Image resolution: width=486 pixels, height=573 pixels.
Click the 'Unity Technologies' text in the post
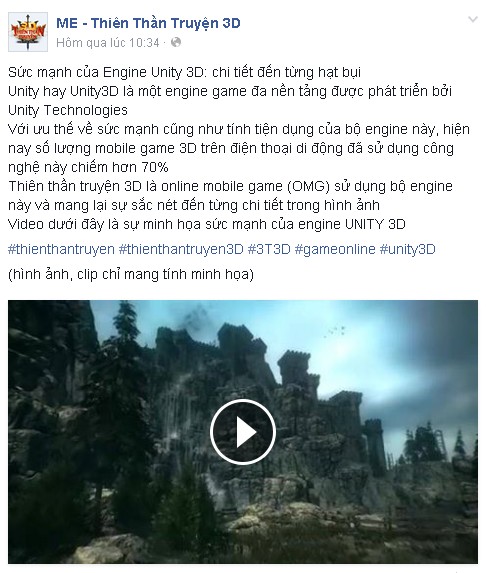68,110
